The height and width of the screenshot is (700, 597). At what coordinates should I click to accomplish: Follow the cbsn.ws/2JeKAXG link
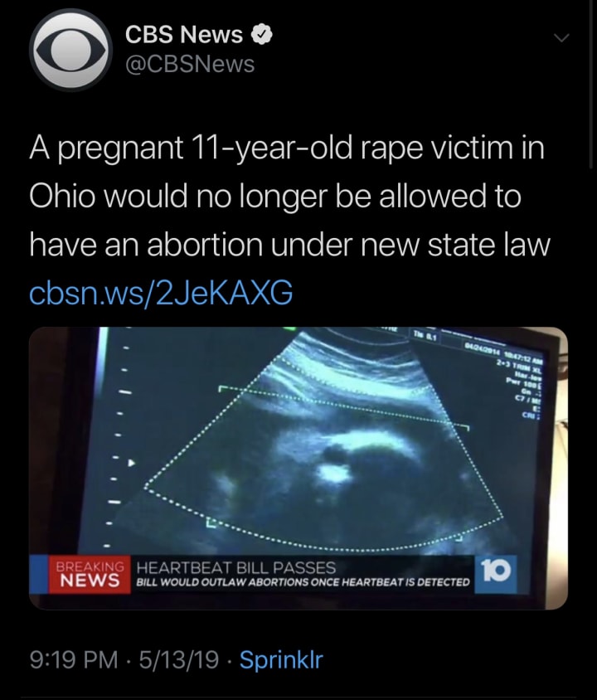point(161,293)
